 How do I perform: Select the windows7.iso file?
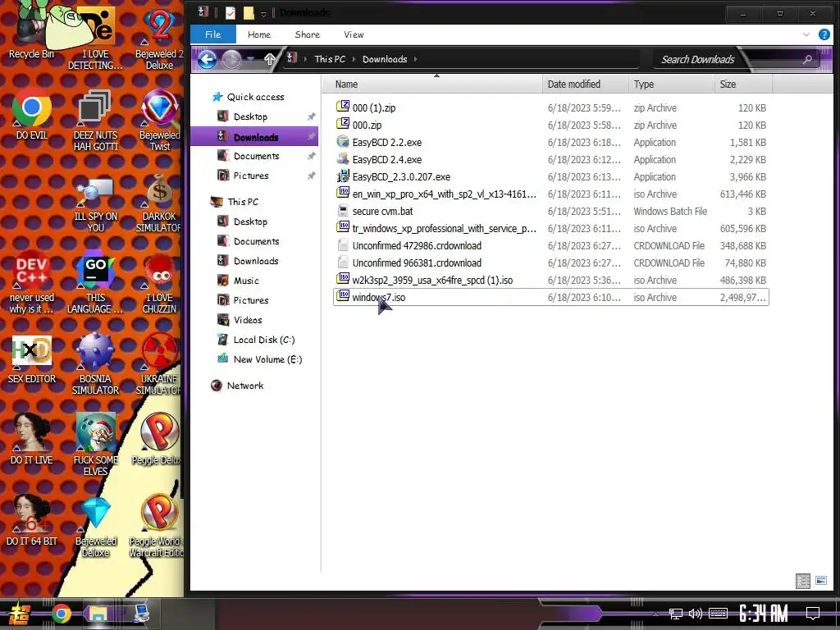(550, 297)
